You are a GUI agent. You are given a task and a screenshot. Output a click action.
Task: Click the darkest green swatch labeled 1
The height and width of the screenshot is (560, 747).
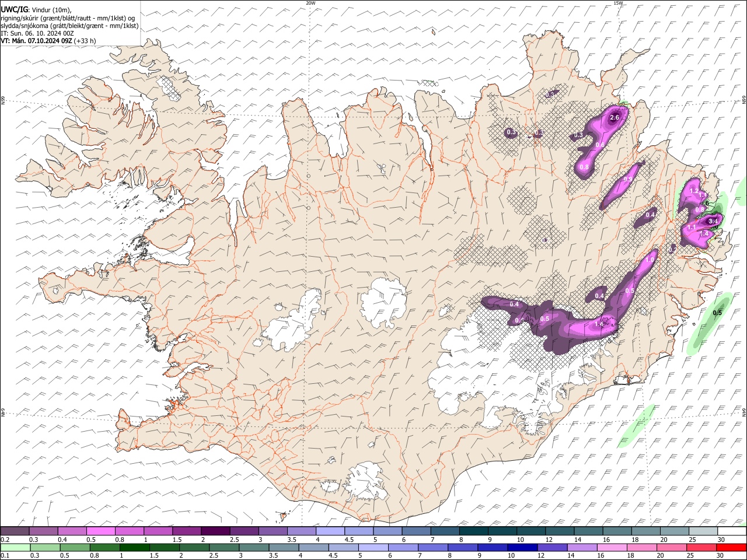pyautogui.click(x=134, y=547)
